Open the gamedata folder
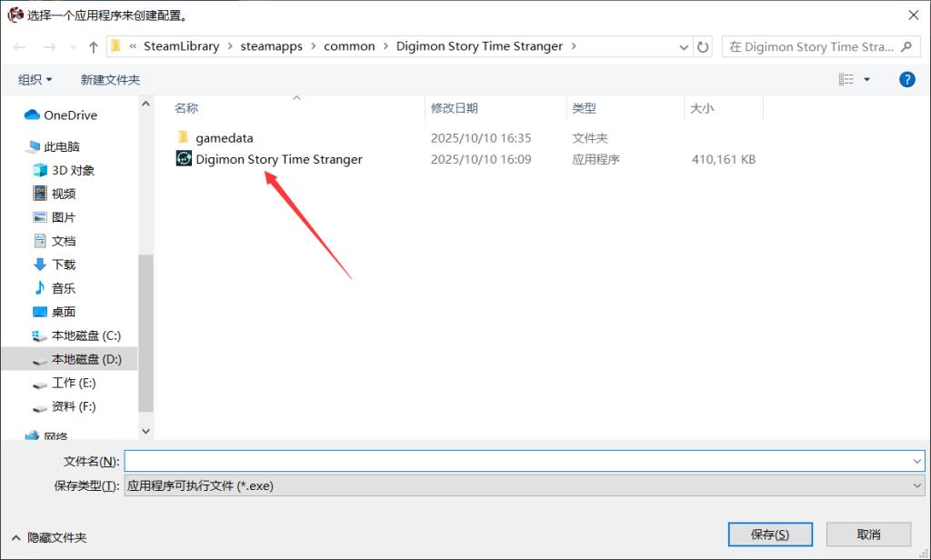 (x=224, y=138)
